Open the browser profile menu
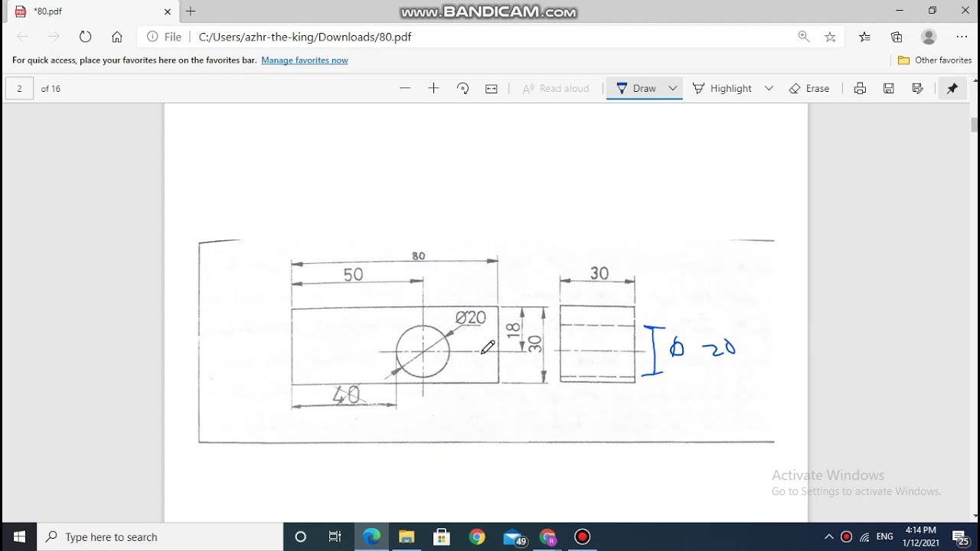 pos(929,37)
